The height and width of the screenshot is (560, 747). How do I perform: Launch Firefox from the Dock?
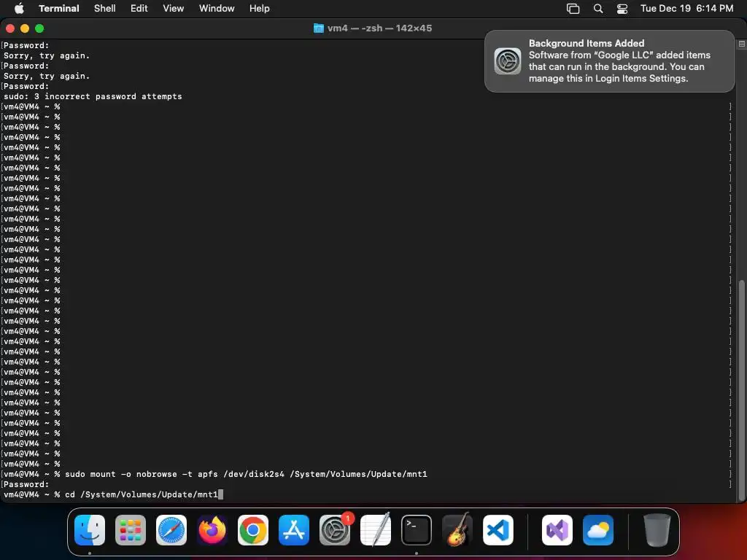(212, 530)
